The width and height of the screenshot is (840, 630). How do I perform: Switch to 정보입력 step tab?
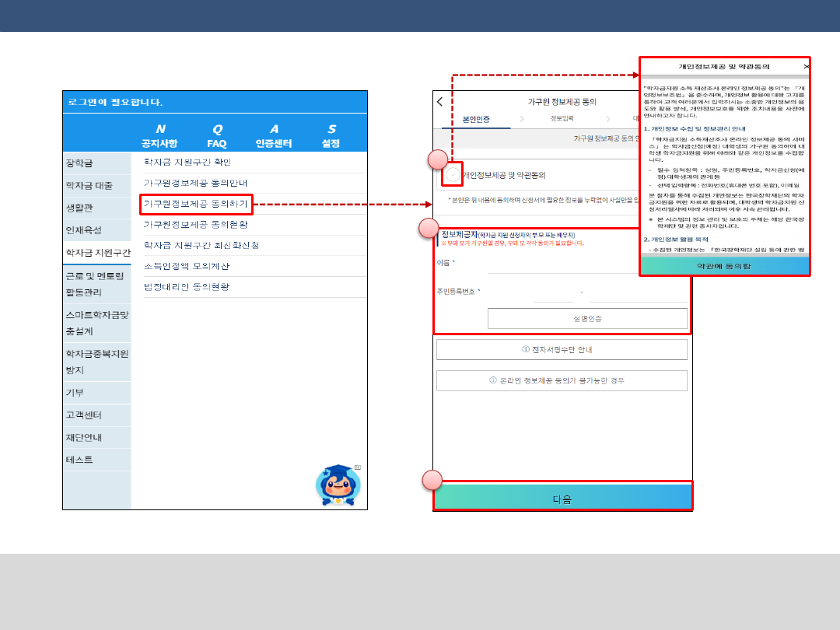(x=562, y=120)
